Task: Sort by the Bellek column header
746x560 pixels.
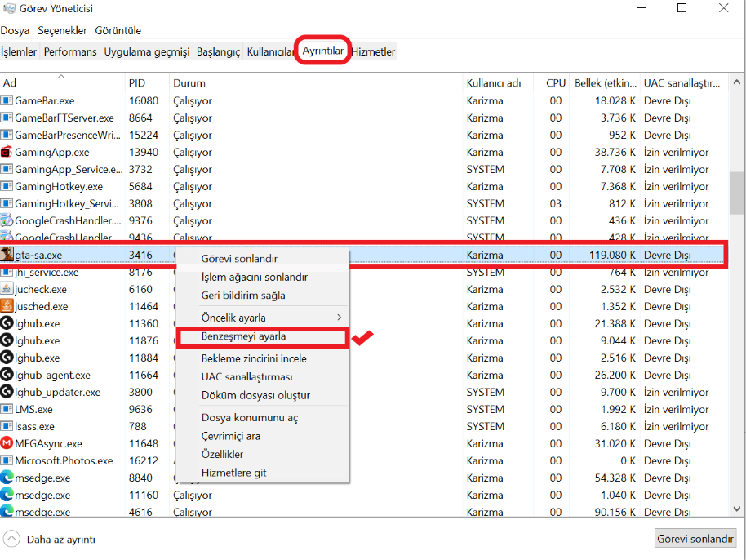Action: click(605, 82)
